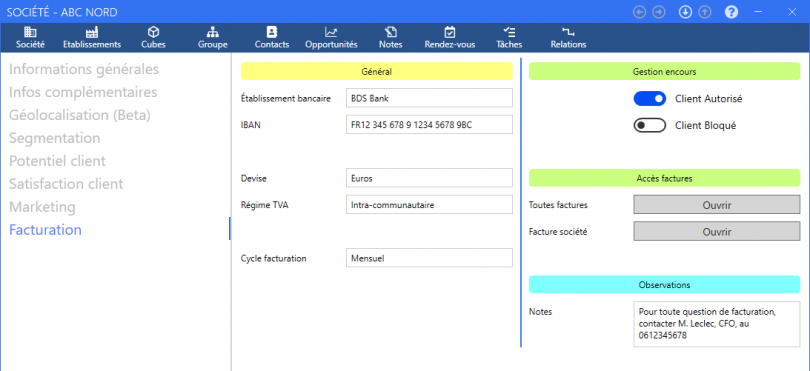This screenshot has width=810, height=371.
Task: Click the yellow Général section header
Action: click(377, 72)
